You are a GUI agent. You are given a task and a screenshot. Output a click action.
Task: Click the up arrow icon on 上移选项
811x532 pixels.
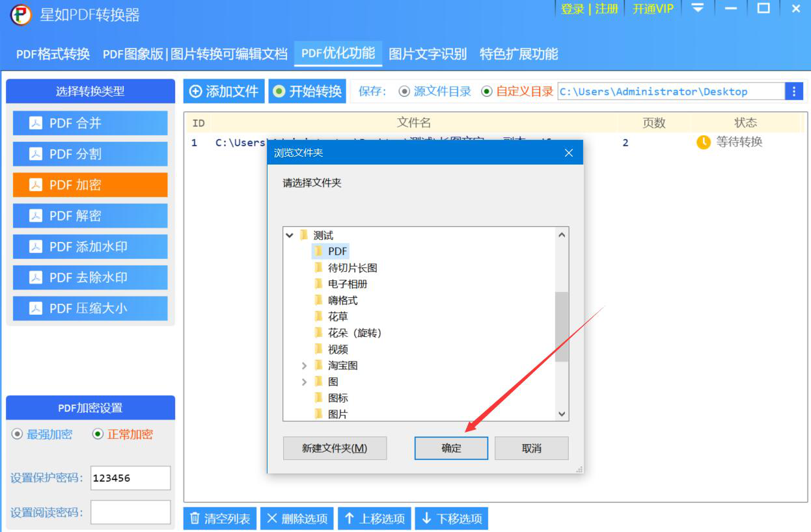coord(350,518)
